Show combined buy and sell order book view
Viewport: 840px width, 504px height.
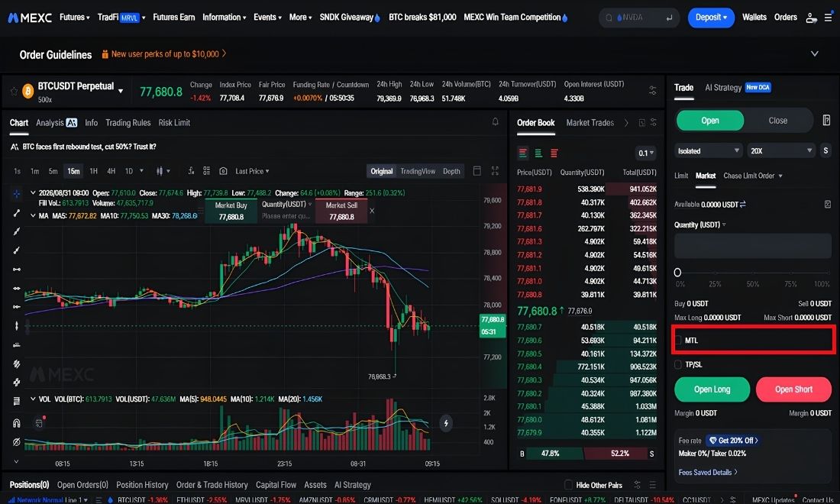point(523,153)
